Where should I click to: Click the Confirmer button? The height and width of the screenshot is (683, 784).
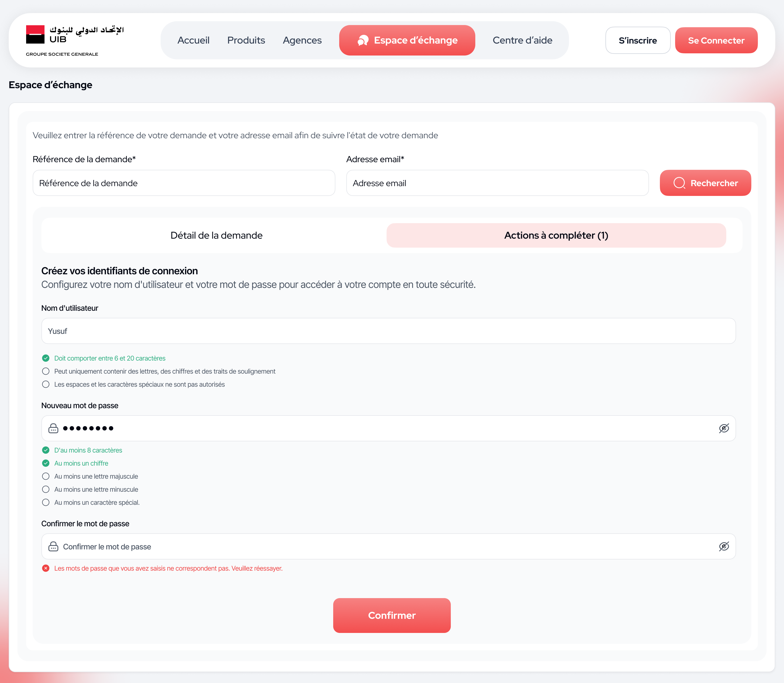[x=392, y=616]
